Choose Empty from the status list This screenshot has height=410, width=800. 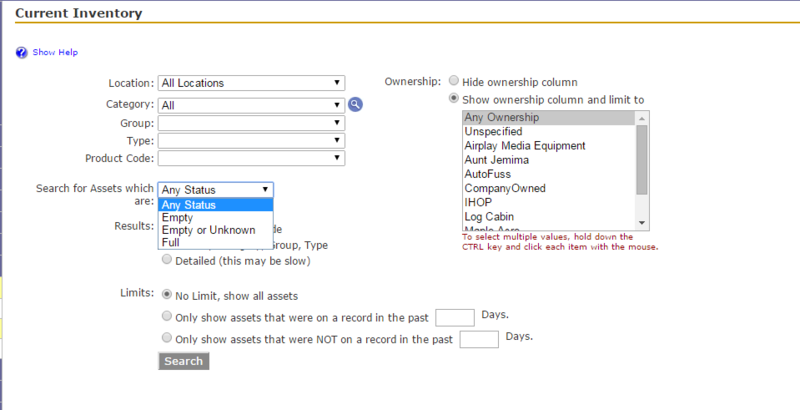click(x=216, y=218)
